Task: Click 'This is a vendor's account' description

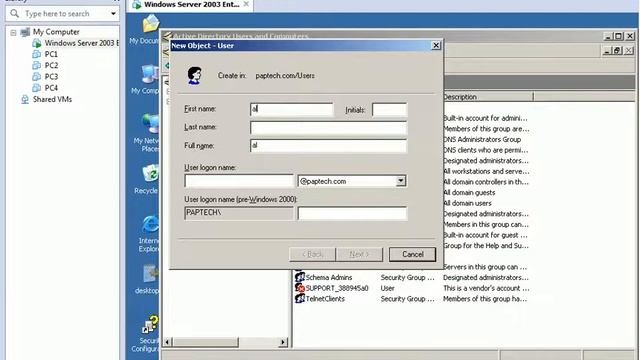Action: pos(486,288)
